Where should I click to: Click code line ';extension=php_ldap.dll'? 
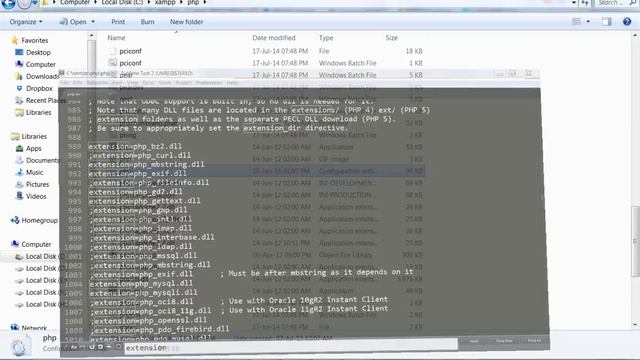[142, 247]
